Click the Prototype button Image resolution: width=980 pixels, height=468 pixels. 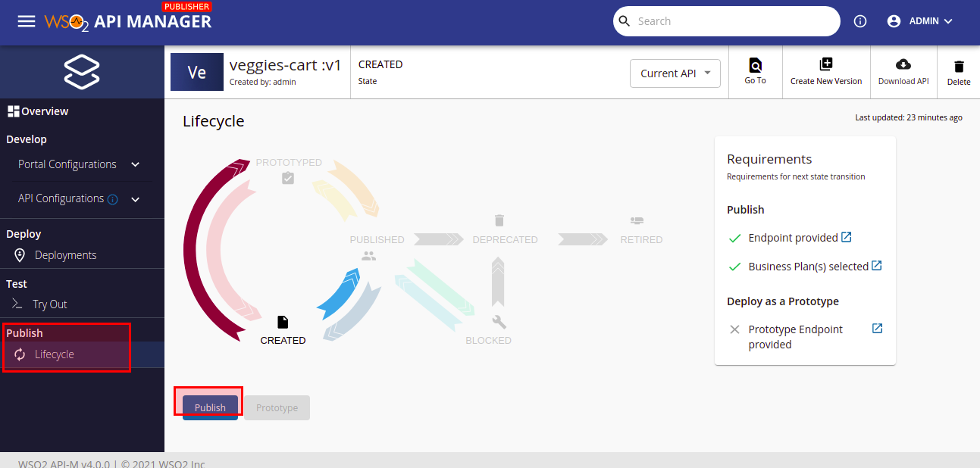(277, 407)
